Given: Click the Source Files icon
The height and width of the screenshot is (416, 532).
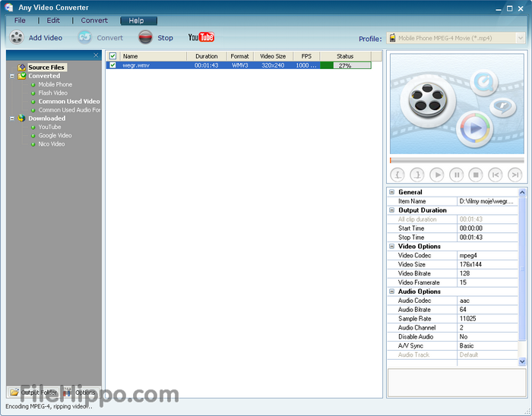Looking at the screenshot, I should click(x=22, y=67).
